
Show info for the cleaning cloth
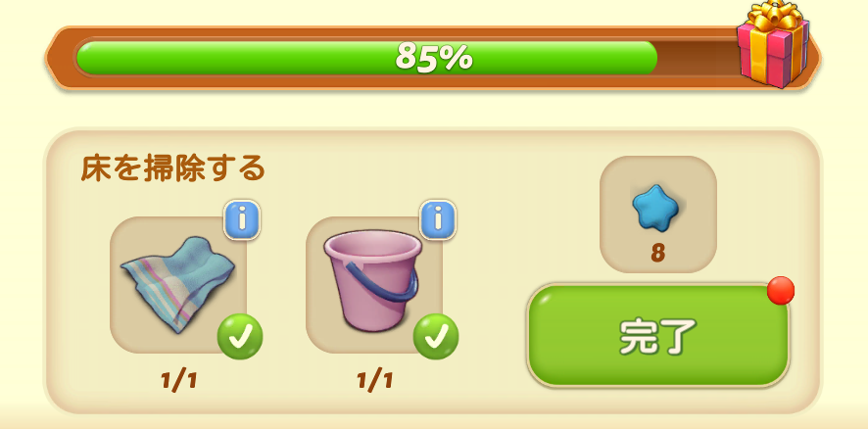pyautogui.click(x=241, y=219)
